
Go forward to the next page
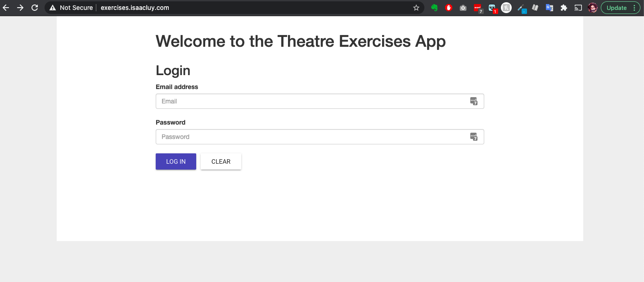(x=20, y=8)
